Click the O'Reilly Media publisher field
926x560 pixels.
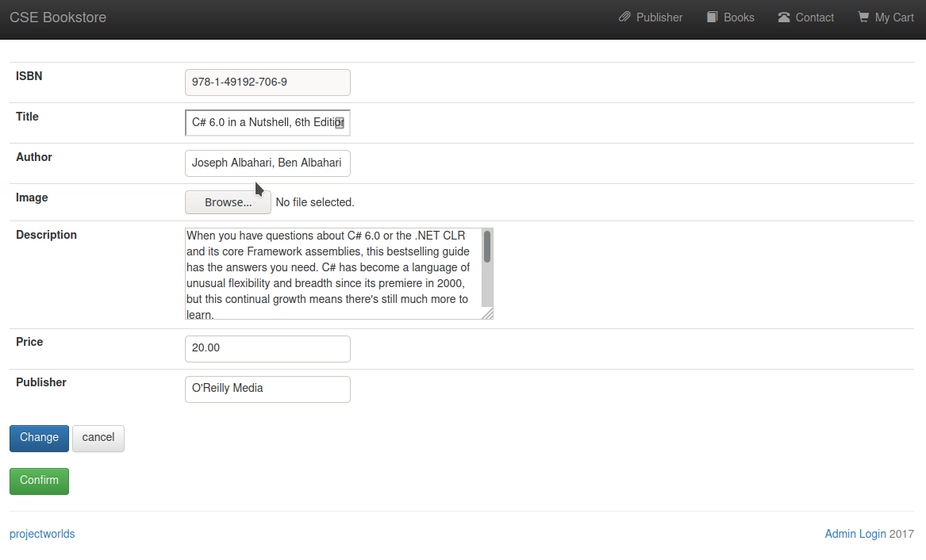[267, 389]
